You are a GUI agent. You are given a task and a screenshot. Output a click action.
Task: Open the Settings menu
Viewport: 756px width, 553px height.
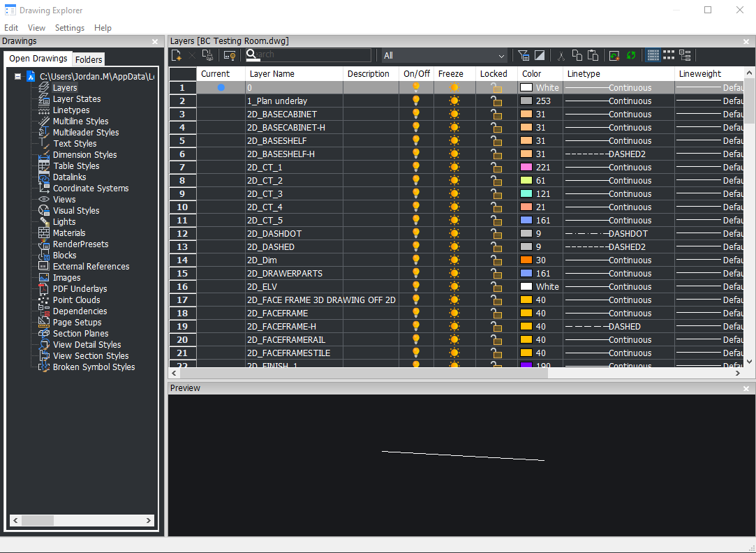[69, 28]
